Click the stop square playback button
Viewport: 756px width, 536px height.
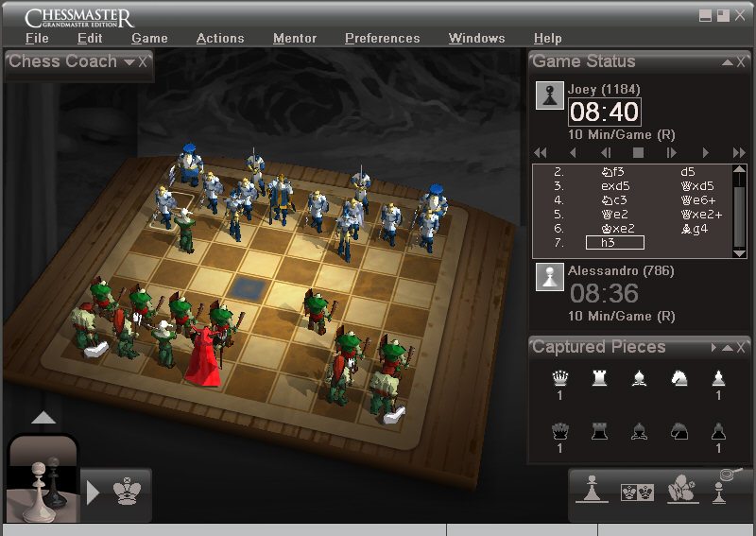coord(639,153)
